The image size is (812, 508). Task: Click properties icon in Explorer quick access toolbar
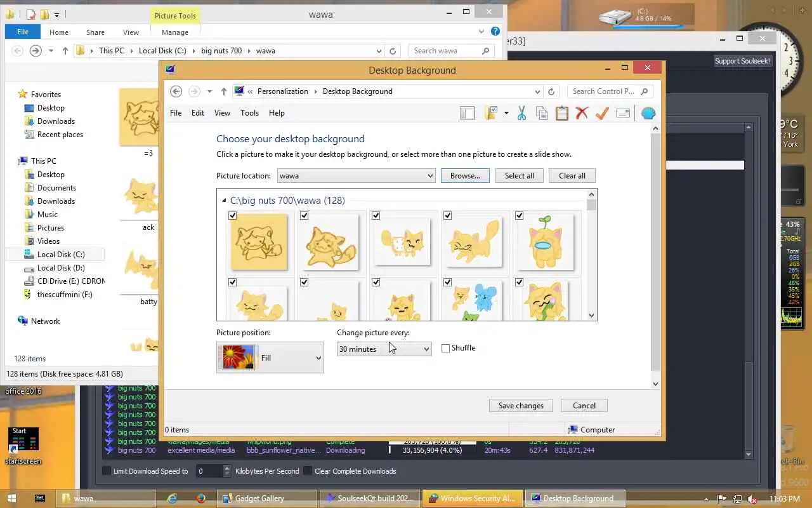tap(30, 14)
